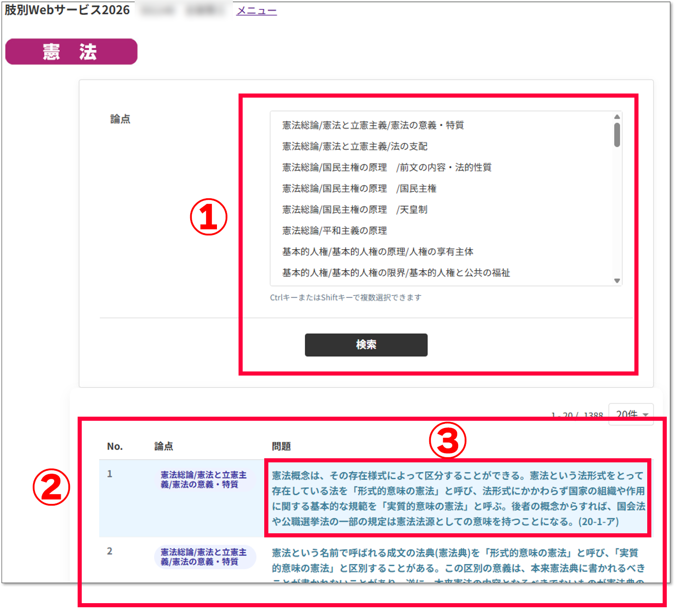Viewport: 675px width, 616px height.
Task: Open question 1 text about 憲法概念
Action: [x=458, y=498]
